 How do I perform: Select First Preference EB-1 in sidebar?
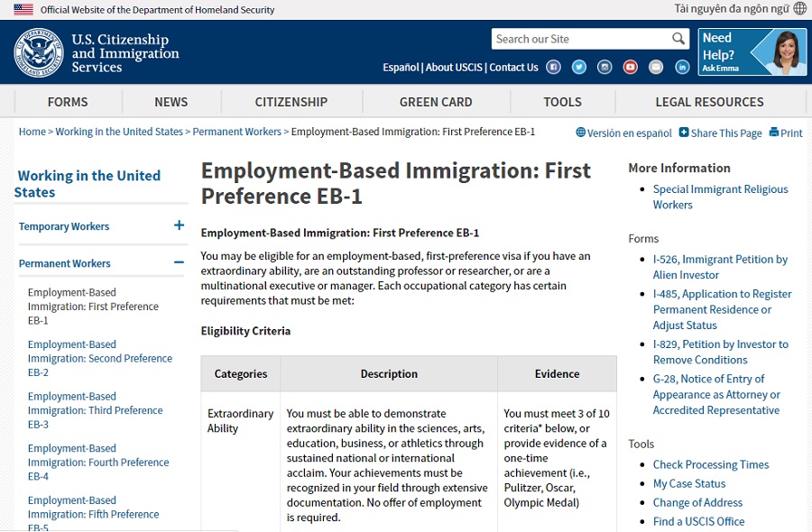(x=93, y=307)
